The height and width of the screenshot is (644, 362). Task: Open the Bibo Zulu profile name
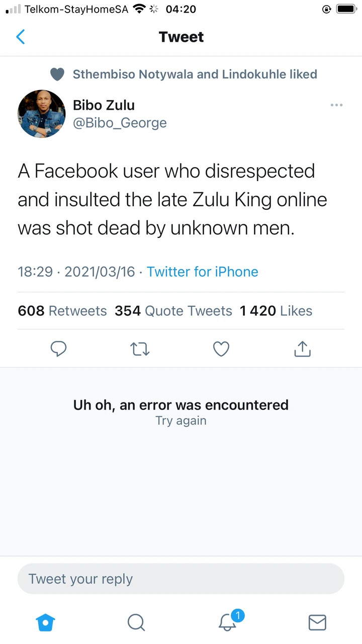(104, 105)
